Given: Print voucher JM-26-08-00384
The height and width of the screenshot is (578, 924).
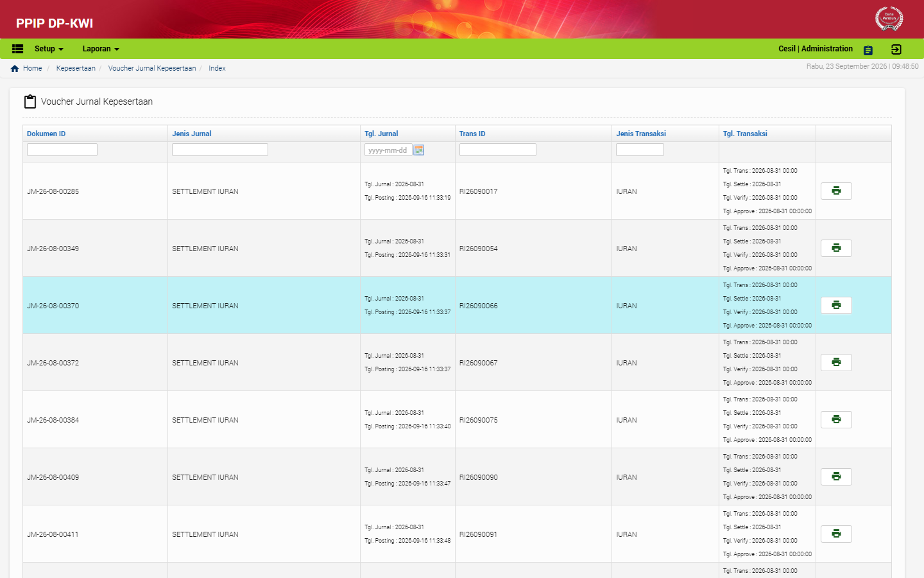Looking at the screenshot, I should click(836, 419).
